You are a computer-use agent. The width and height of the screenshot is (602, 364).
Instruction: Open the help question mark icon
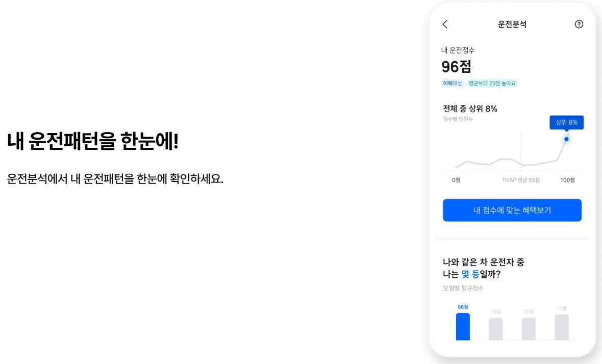click(579, 24)
